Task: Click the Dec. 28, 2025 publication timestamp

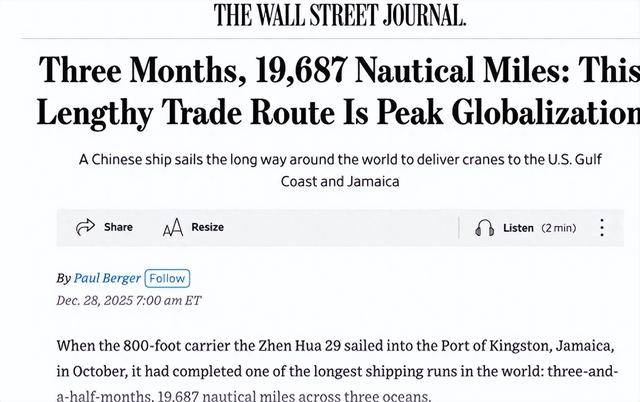Action: [129, 300]
